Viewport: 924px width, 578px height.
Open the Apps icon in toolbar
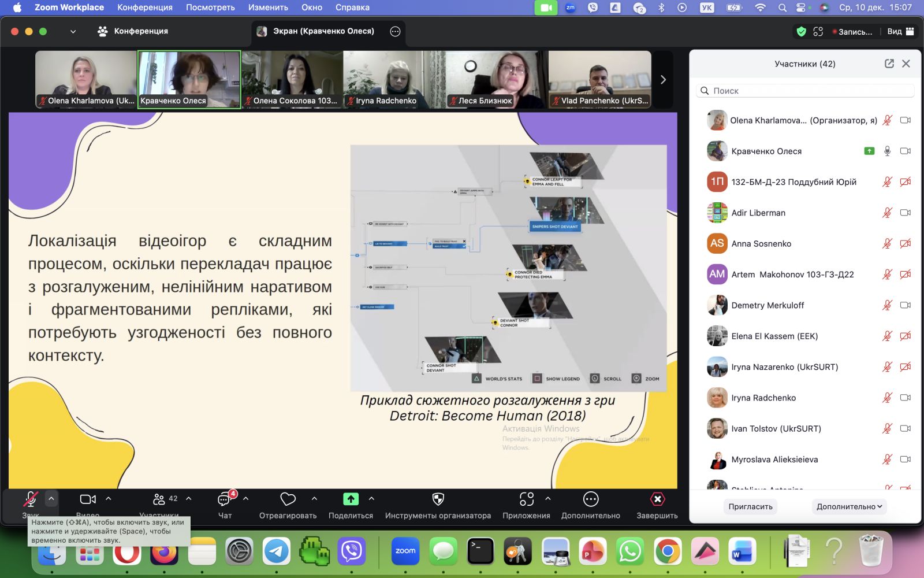tap(526, 499)
